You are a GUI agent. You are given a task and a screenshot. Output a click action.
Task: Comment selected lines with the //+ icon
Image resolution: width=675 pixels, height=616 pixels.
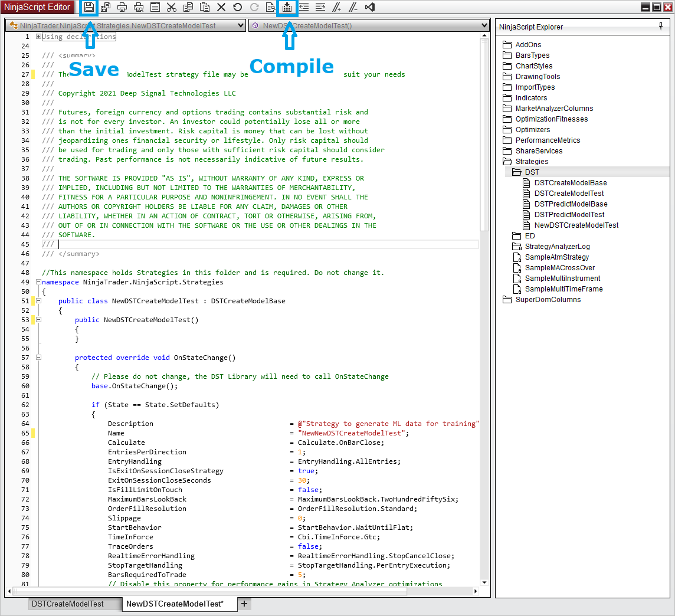coord(337,7)
